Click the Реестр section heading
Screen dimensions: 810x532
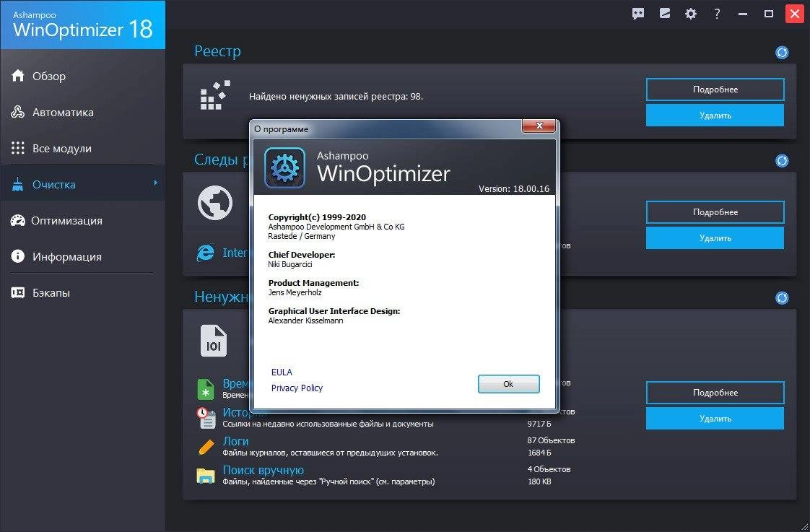(217, 51)
